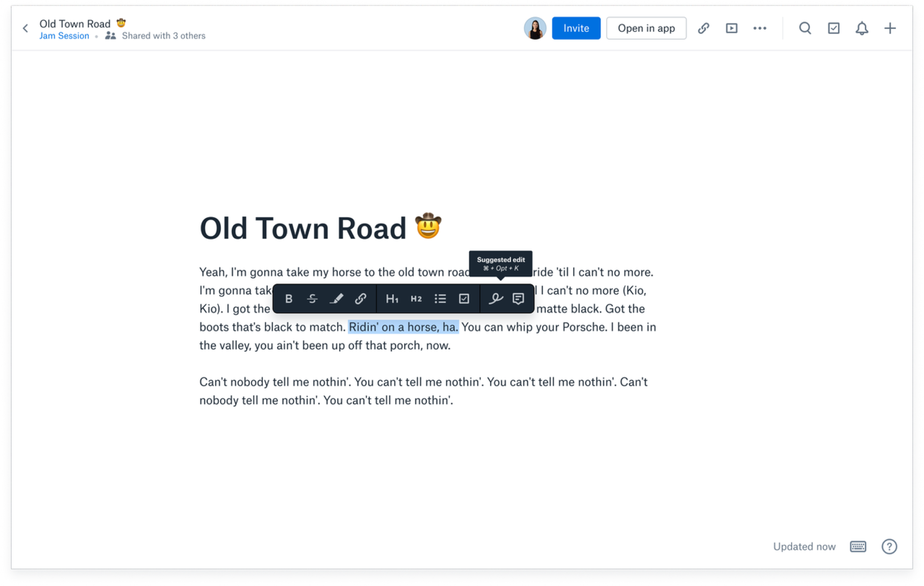The image size is (924, 586).
Task: Highlight the selected text with marker
Action: [x=337, y=299]
